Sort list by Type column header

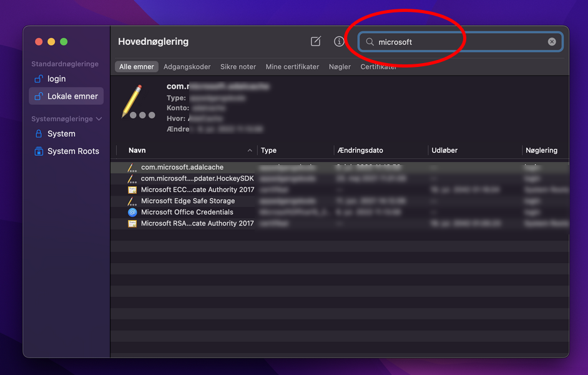[x=295, y=150]
